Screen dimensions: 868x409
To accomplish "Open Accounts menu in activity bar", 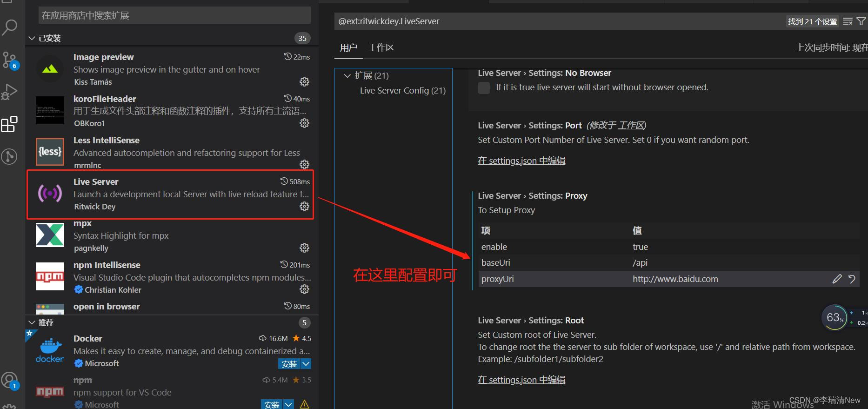I will (x=9, y=381).
